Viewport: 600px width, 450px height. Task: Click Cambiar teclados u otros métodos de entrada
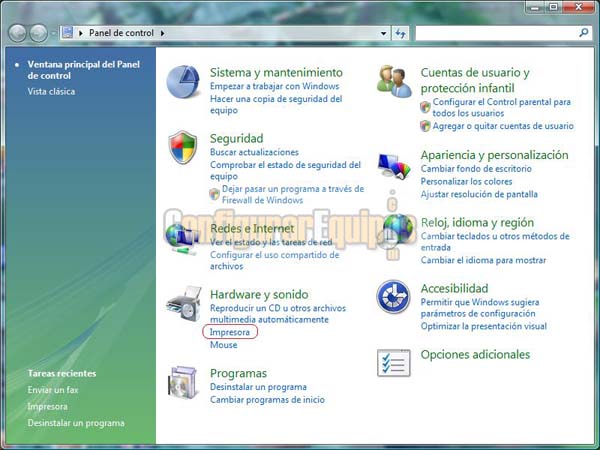[x=495, y=242]
